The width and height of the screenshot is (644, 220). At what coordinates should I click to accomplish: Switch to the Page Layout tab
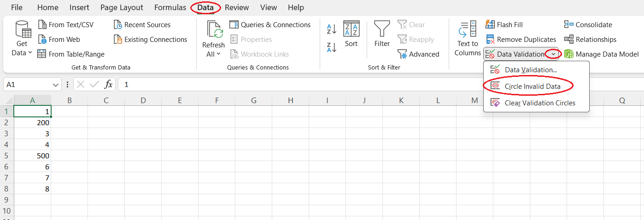(x=122, y=7)
